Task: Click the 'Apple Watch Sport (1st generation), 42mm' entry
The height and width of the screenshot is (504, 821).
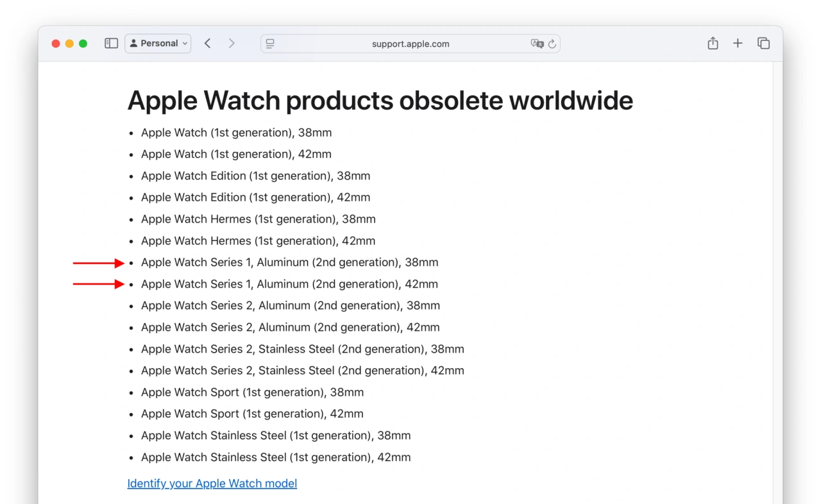Action: tap(252, 414)
